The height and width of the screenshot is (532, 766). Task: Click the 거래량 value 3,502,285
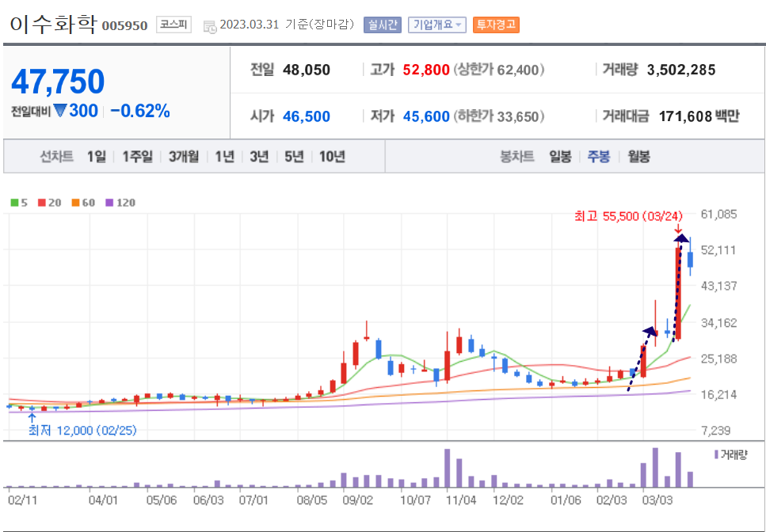click(681, 70)
